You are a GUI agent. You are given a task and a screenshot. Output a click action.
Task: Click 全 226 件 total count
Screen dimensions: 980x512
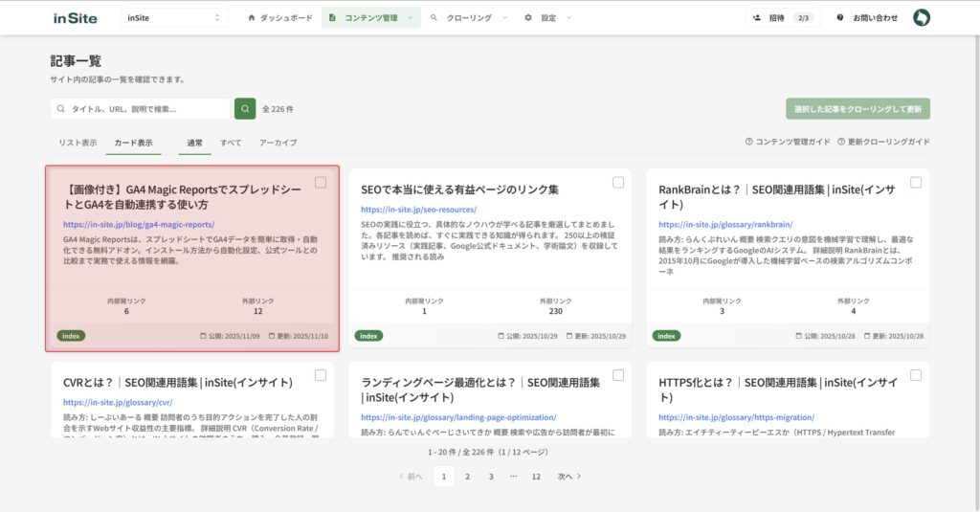(278, 109)
